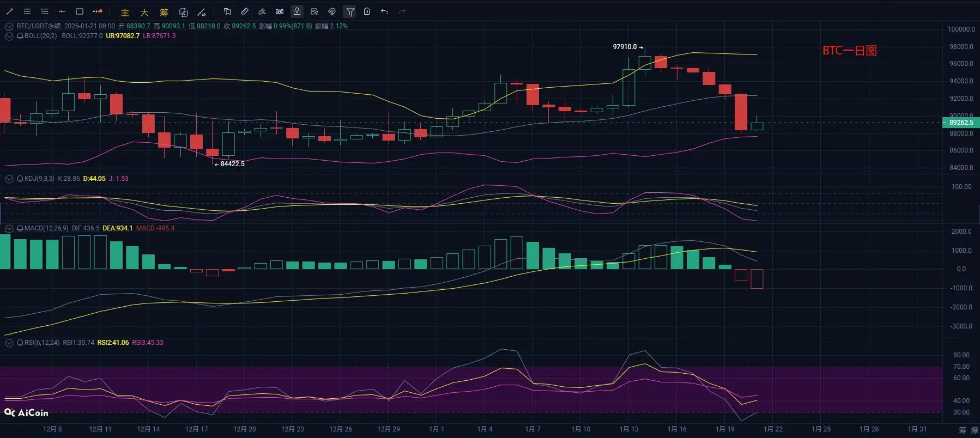The height and width of the screenshot is (438, 980).
Task: Click the UB:97082.7 upper band value
Action: tap(123, 36)
